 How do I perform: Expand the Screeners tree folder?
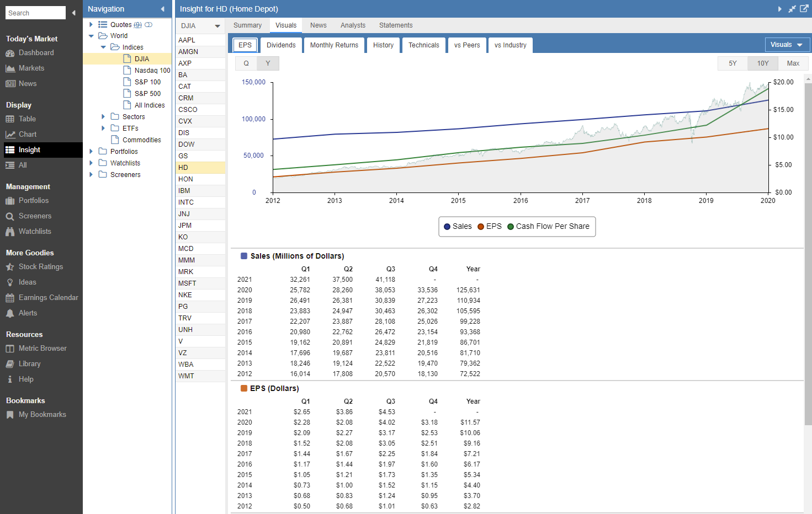pos(91,175)
